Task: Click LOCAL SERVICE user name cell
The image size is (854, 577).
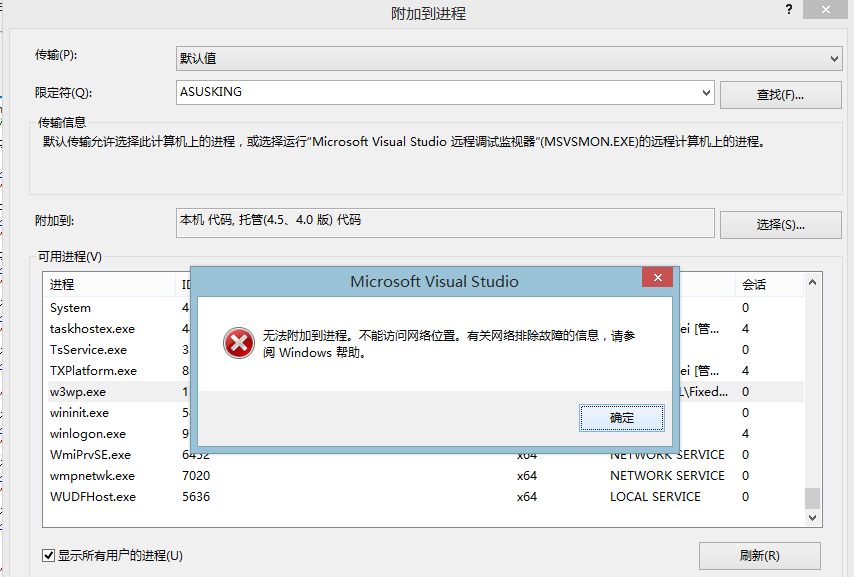Action: [x=655, y=496]
